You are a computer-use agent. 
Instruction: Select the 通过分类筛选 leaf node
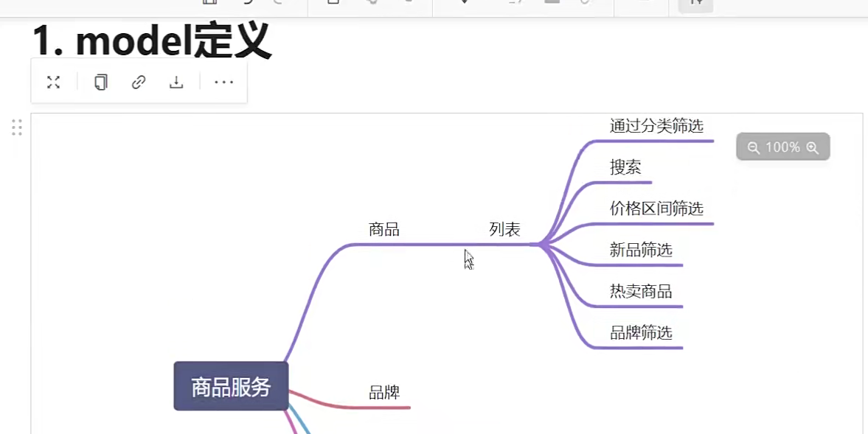coord(656,126)
